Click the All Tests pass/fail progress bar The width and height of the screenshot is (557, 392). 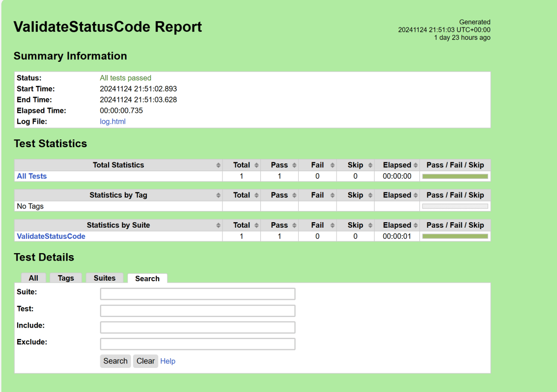(x=455, y=176)
